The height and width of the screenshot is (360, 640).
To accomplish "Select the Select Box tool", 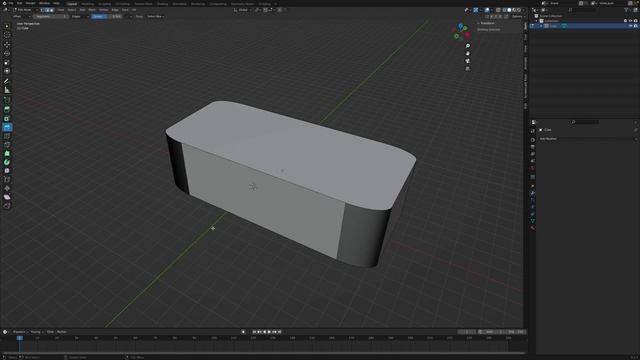I will point(7,26).
